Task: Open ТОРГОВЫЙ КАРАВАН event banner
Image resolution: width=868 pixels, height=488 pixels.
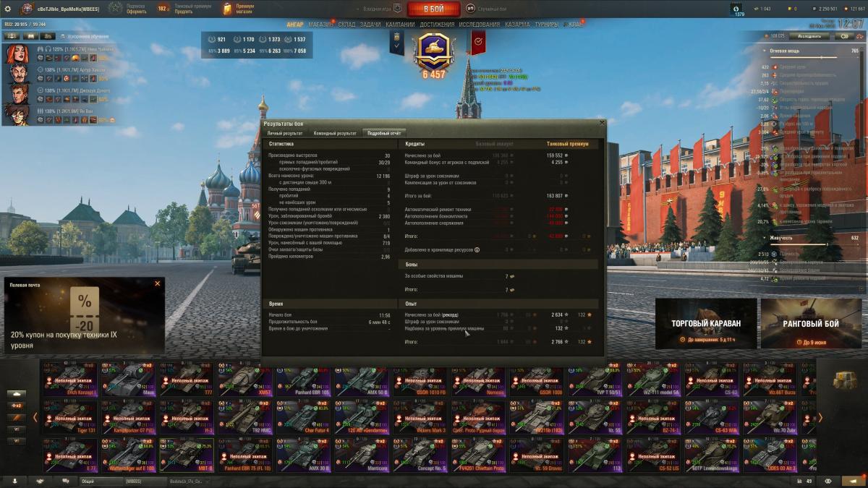Action: [706, 323]
